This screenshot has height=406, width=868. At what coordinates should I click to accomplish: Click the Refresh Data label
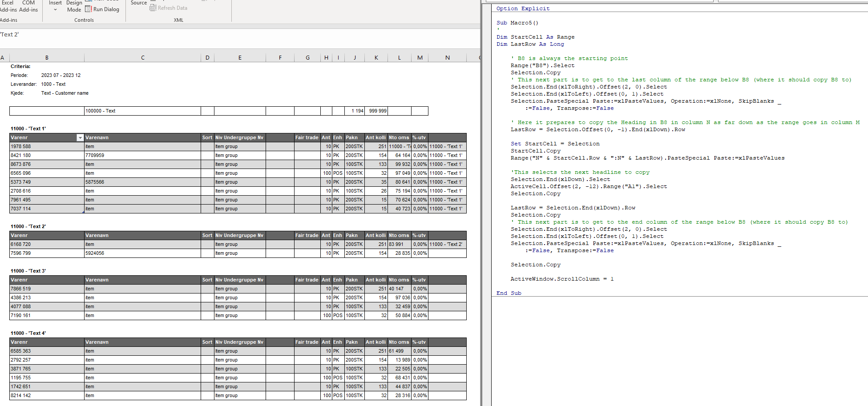[x=173, y=8]
